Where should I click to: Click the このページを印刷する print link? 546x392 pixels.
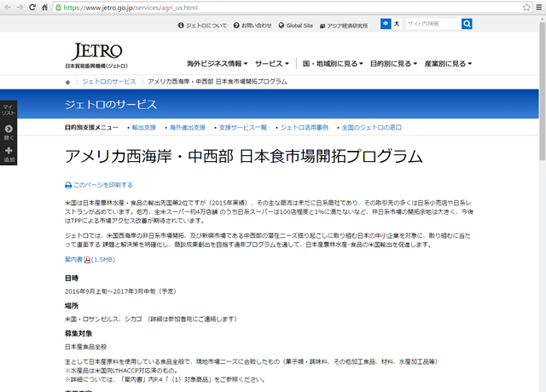99,184
